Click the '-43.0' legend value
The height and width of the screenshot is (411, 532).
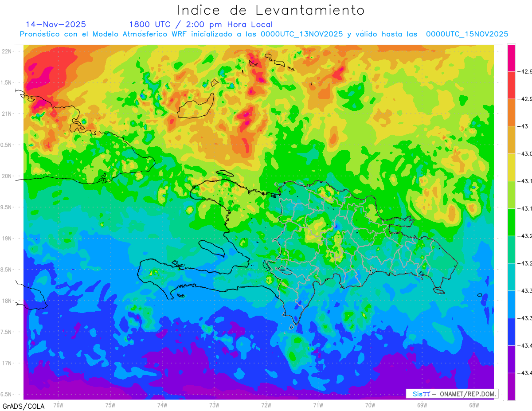point(524,154)
